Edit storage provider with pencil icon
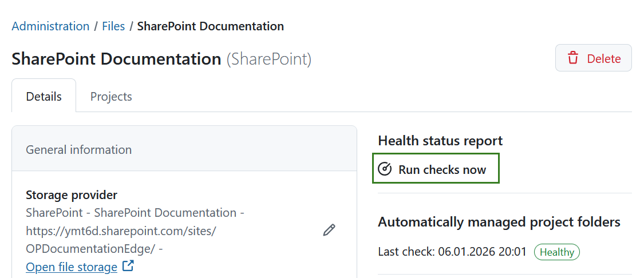644x278 pixels. [x=329, y=231]
